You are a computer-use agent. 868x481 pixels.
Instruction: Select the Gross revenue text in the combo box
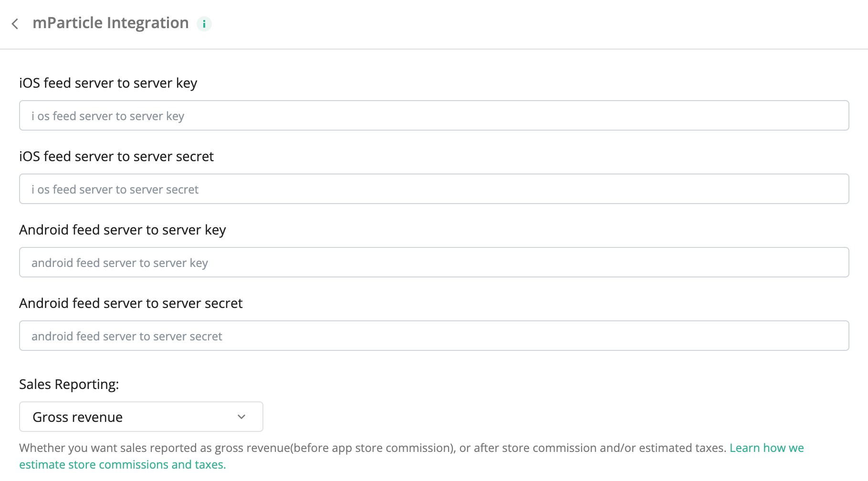(x=78, y=417)
